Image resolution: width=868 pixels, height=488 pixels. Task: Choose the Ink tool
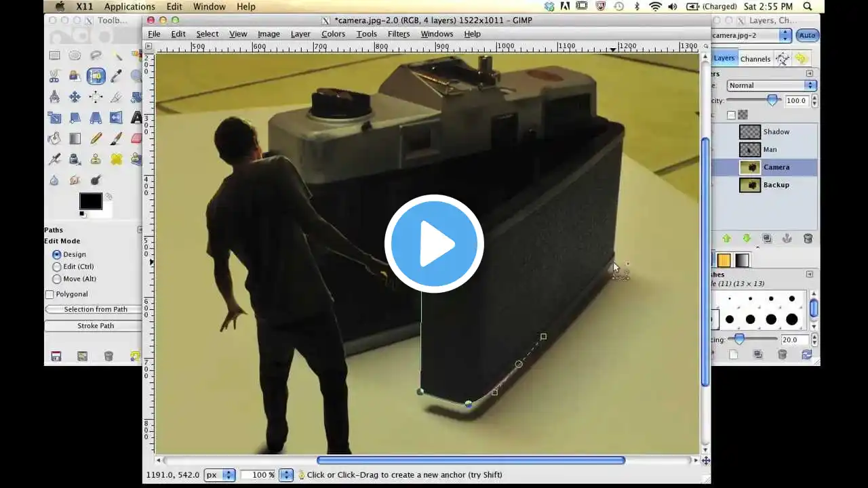(75, 159)
